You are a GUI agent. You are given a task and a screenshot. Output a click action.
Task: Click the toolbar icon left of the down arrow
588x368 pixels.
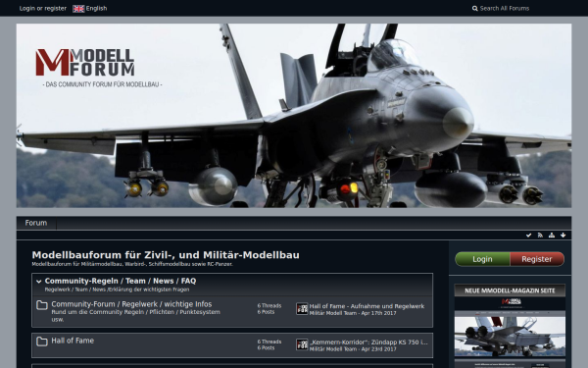pos(551,236)
